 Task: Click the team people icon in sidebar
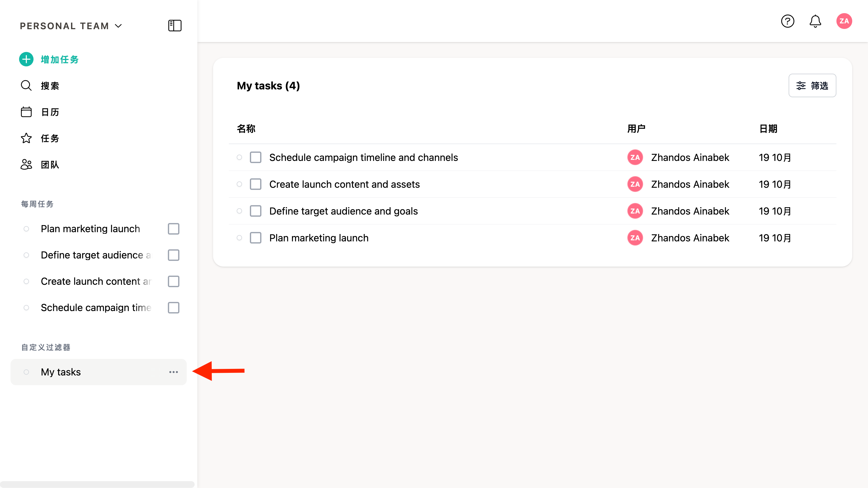[26, 164]
